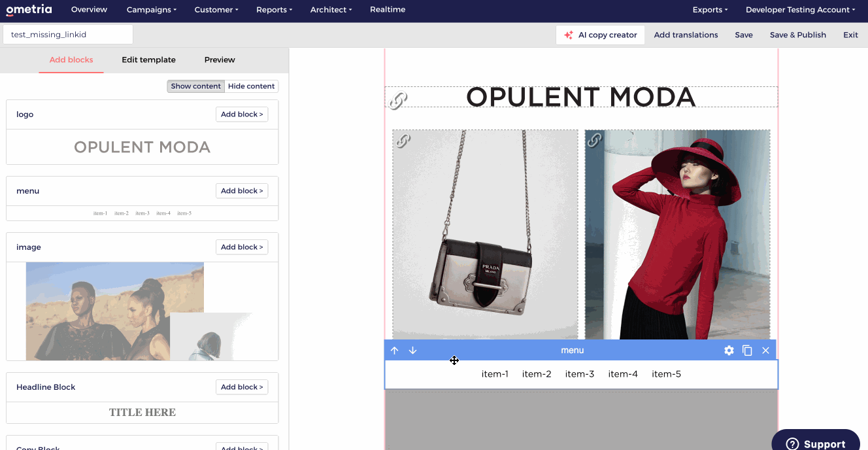Remove the menu block with X
868x450 pixels.
point(765,351)
